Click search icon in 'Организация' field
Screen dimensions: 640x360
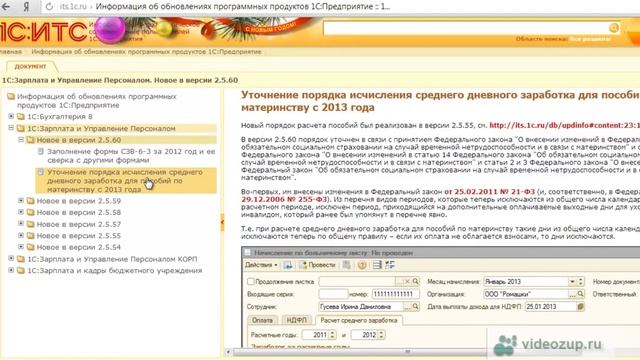[x=580, y=294]
